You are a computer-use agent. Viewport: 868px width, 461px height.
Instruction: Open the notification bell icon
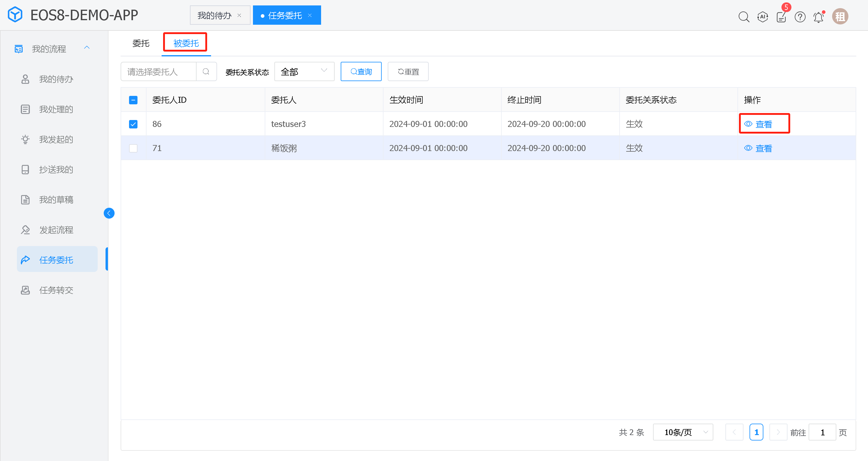(819, 17)
